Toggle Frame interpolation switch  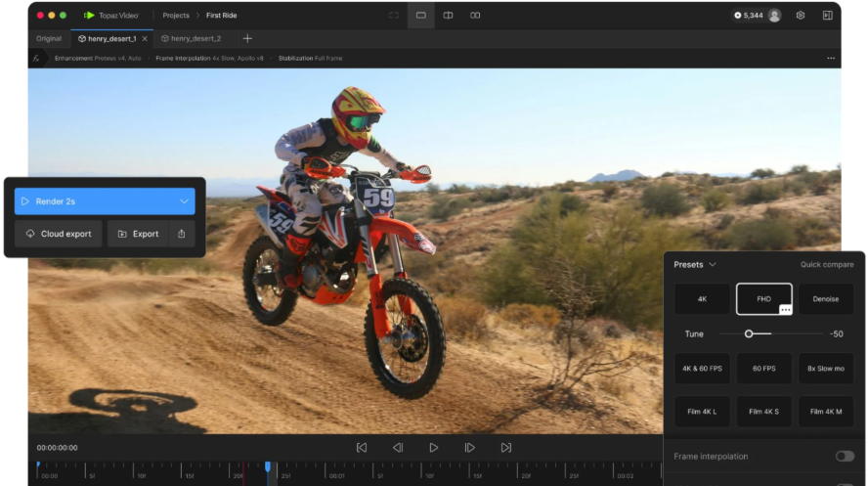point(845,456)
